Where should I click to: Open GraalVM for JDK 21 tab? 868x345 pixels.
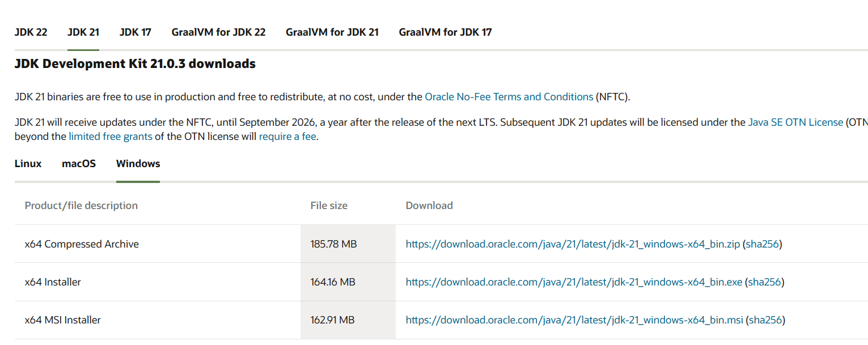pos(332,32)
